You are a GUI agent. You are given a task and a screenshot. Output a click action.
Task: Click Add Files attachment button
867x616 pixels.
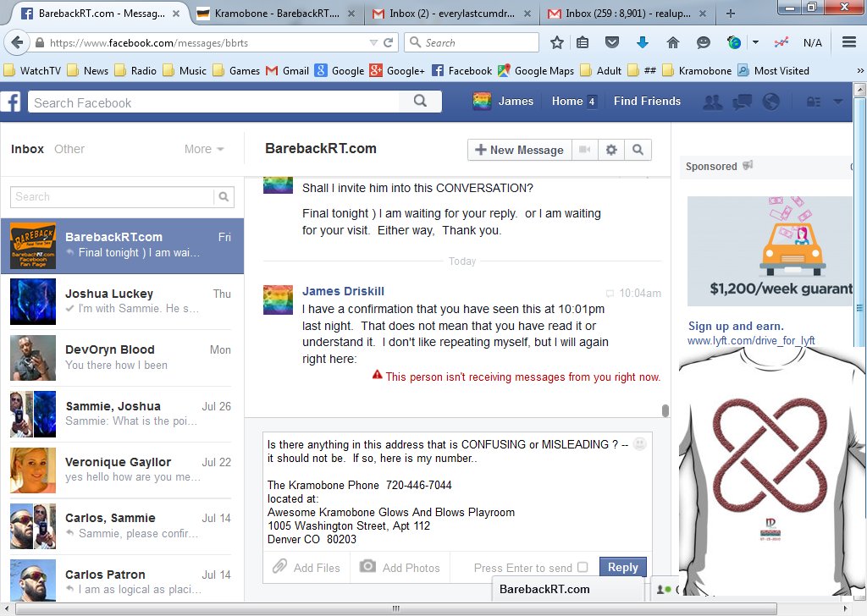point(306,568)
